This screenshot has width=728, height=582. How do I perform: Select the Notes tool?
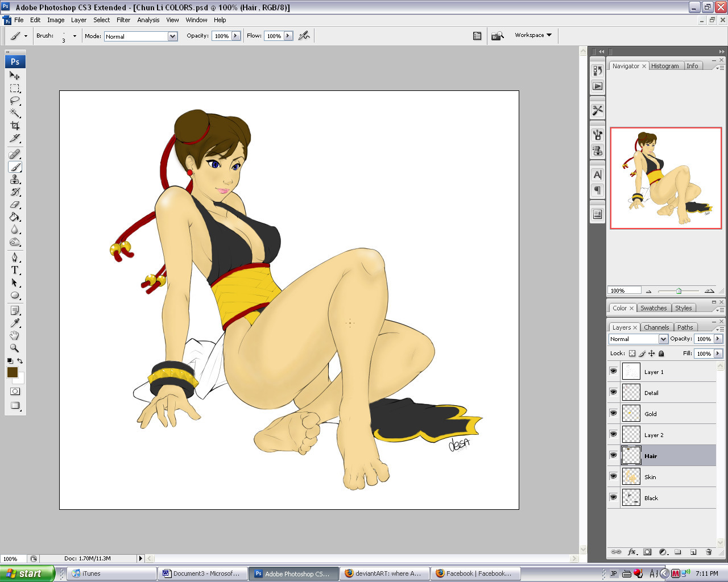pyautogui.click(x=15, y=310)
